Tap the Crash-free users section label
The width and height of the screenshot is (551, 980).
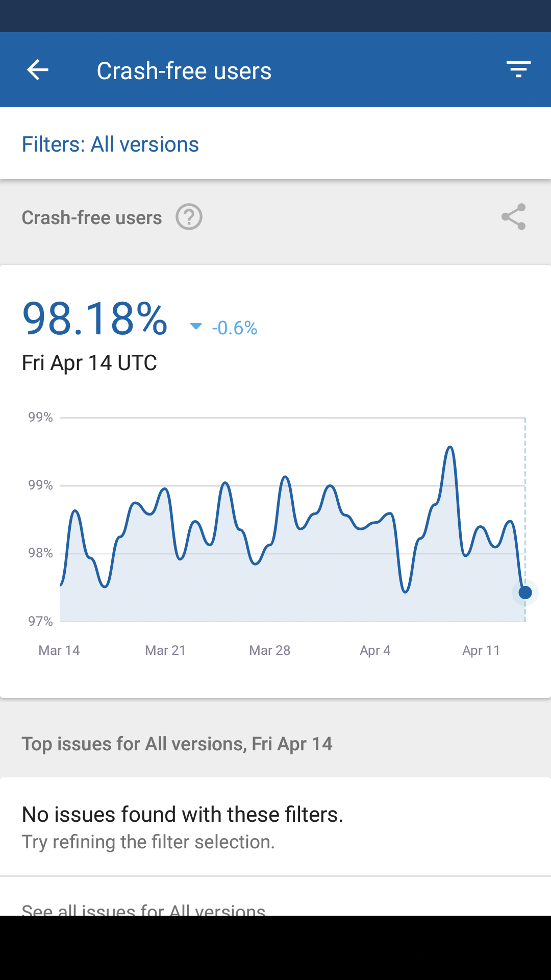tap(92, 217)
